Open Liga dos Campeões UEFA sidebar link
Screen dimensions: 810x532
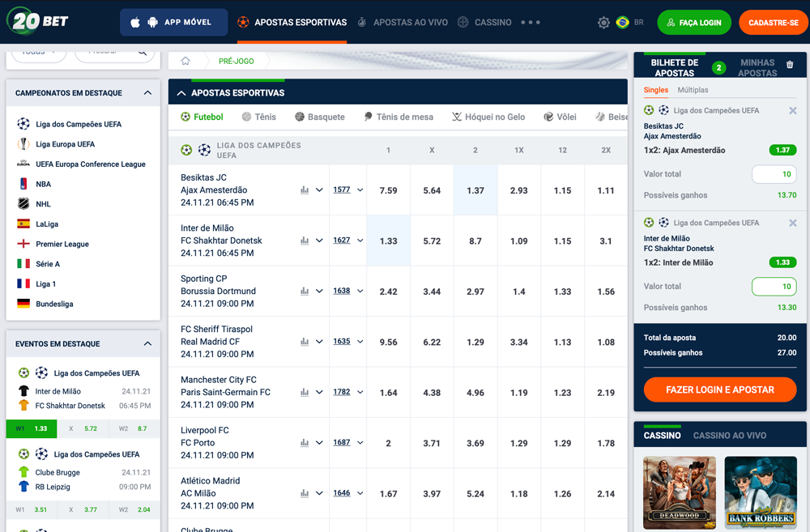[79, 124]
